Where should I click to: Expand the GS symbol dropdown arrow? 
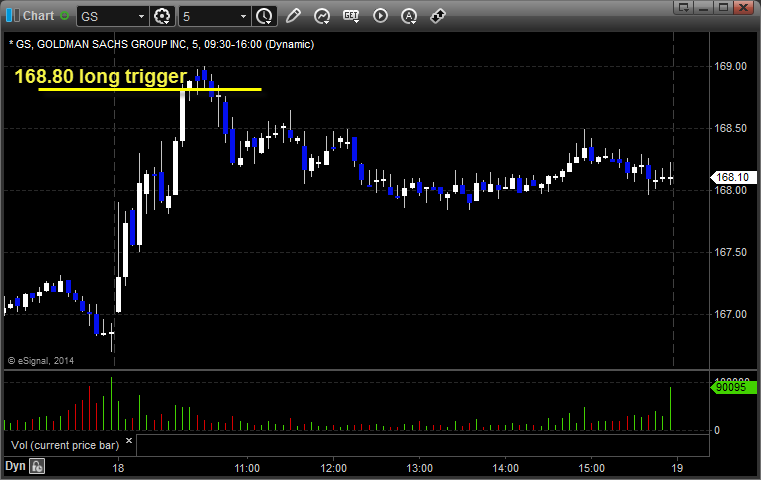(x=141, y=17)
